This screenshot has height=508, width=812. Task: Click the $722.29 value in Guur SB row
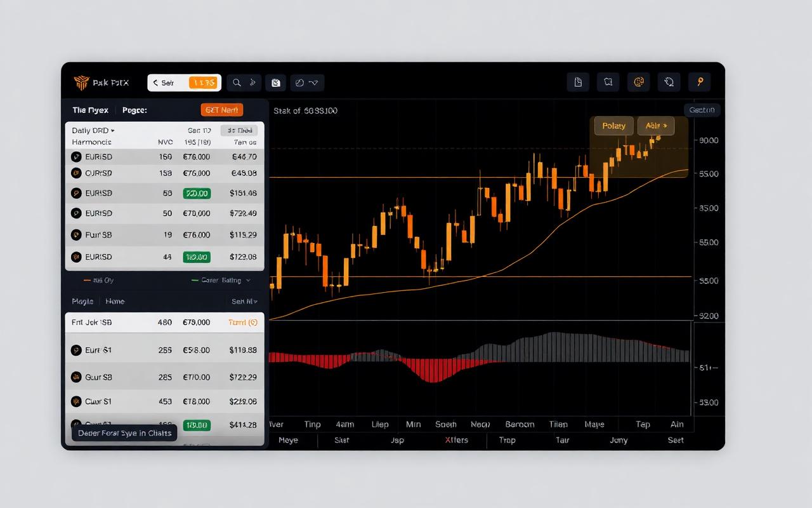[x=244, y=377]
